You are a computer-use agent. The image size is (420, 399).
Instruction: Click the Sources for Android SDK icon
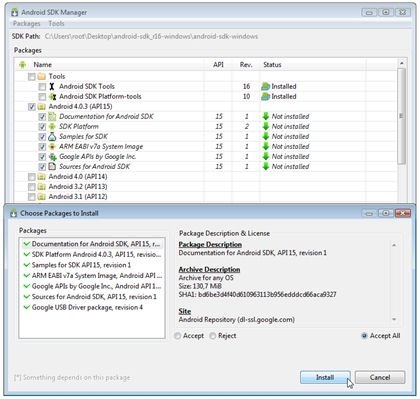[52, 167]
